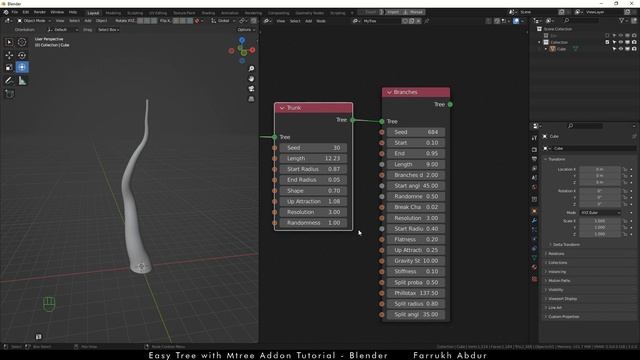The image size is (640, 360).
Task: Toggle lock on Scale X
Action: (x=625, y=221)
